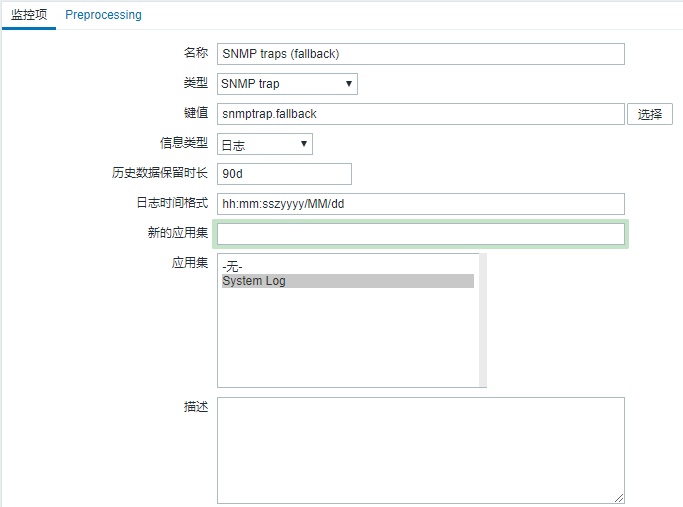This screenshot has width=683, height=507.
Task: Click the 选择 button next to key
Action: click(x=649, y=114)
